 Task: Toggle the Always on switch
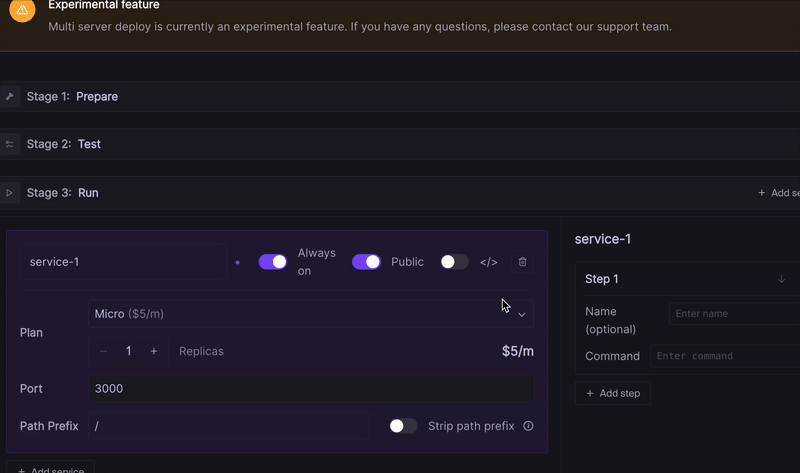[273, 262]
